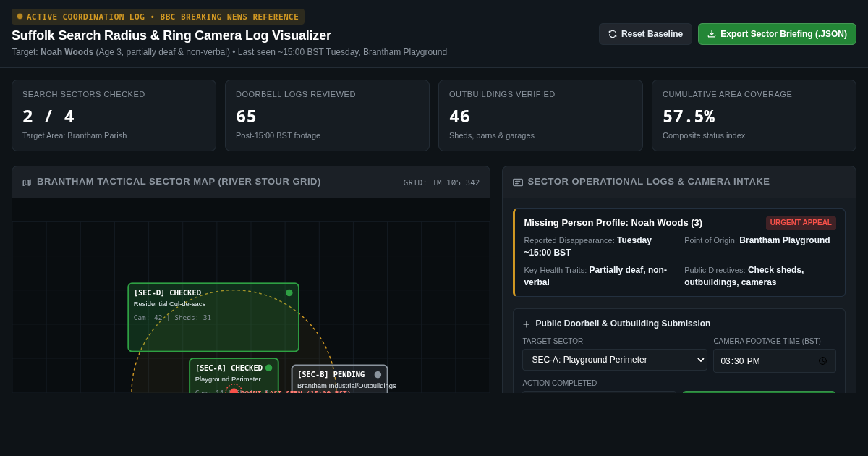
Task: Click 'Post-15:00 BST footage' subtitle
Action: [278, 135]
